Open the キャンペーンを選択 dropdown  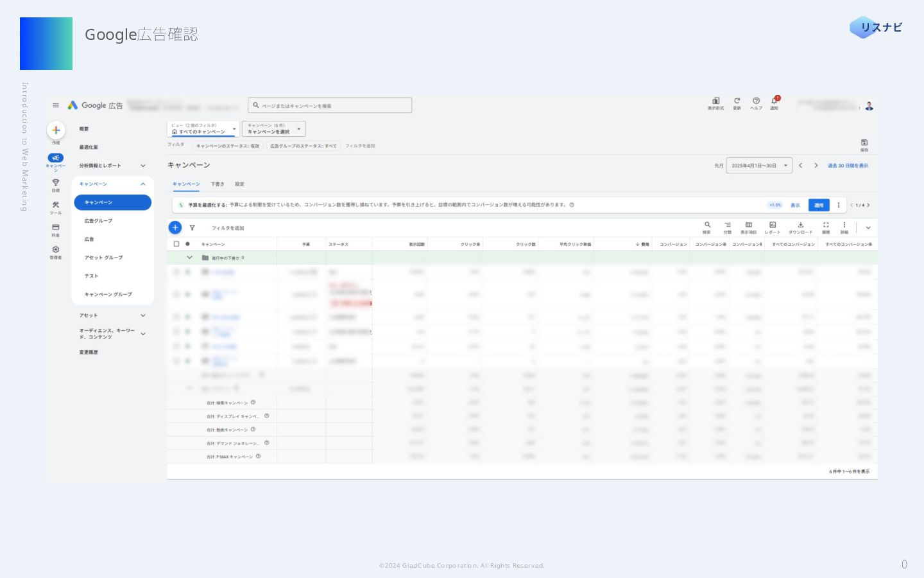point(273,129)
